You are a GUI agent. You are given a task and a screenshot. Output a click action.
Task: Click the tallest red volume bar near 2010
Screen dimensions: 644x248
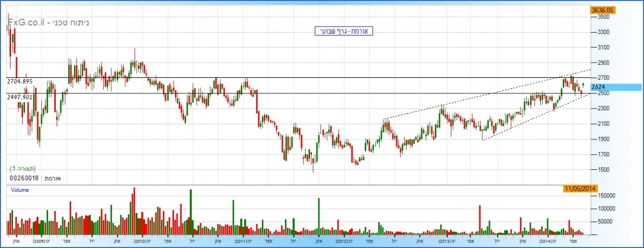[x=134, y=211]
